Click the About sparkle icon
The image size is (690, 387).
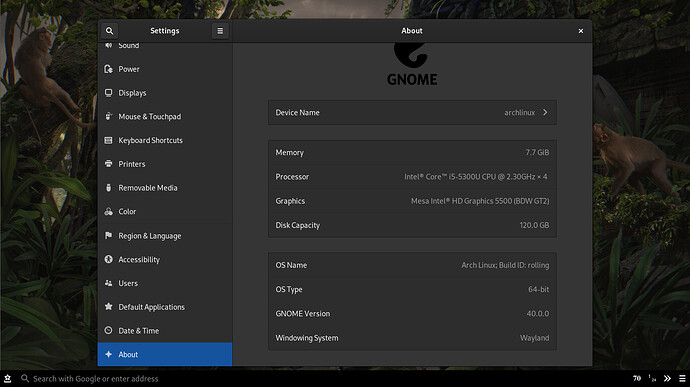coord(108,354)
